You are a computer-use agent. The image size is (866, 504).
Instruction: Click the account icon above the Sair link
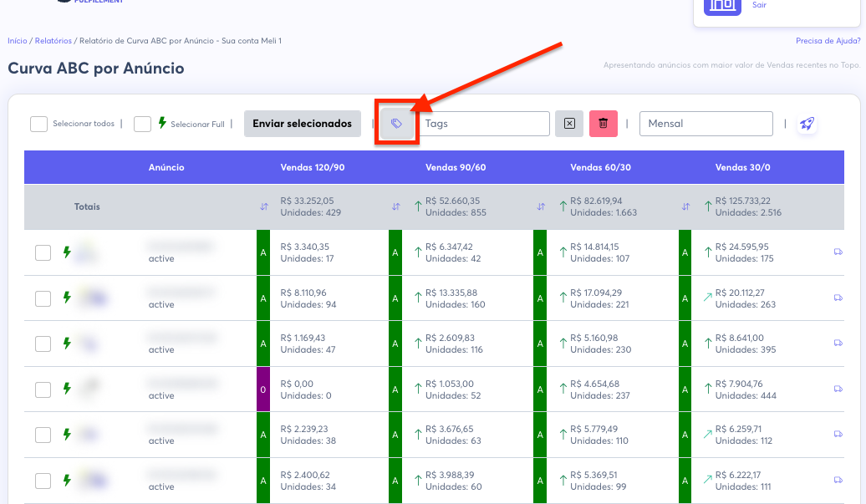[x=722, y=6]
